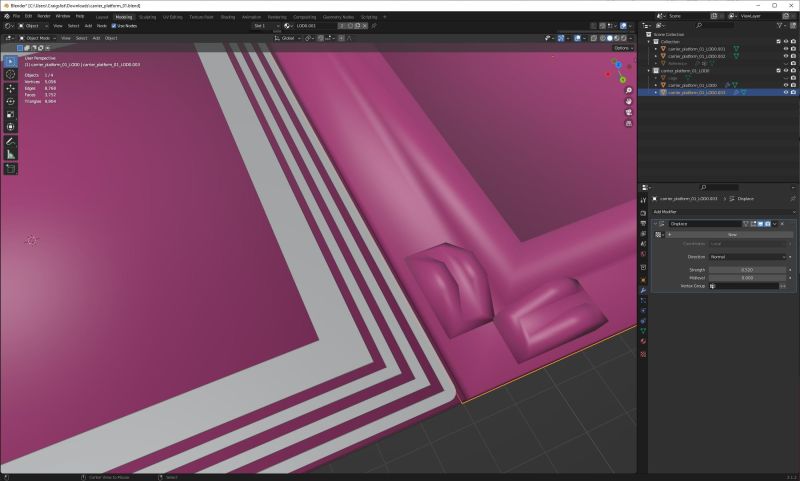Open the texture browse checker button

659,235
